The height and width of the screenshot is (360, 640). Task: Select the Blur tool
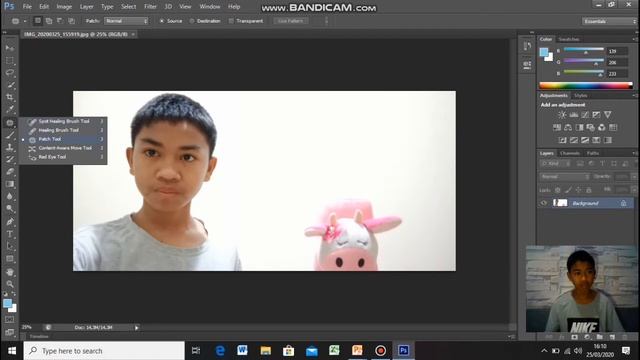click(x=10, y=196)
